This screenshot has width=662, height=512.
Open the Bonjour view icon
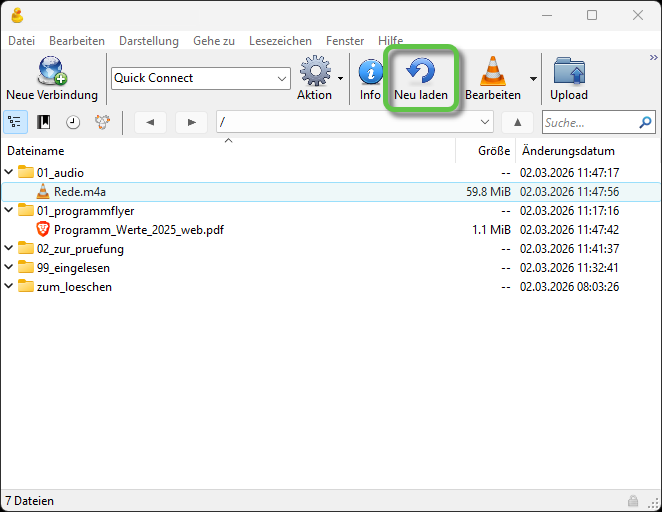(x=102, y=122)
